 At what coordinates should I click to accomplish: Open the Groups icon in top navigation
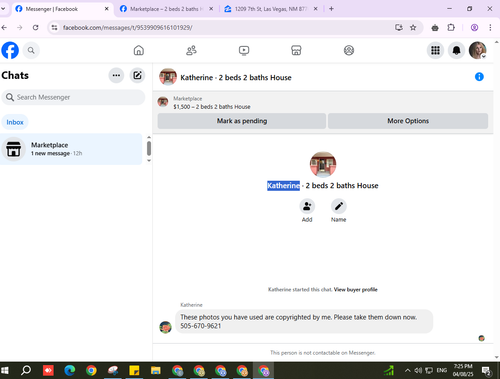349,50
